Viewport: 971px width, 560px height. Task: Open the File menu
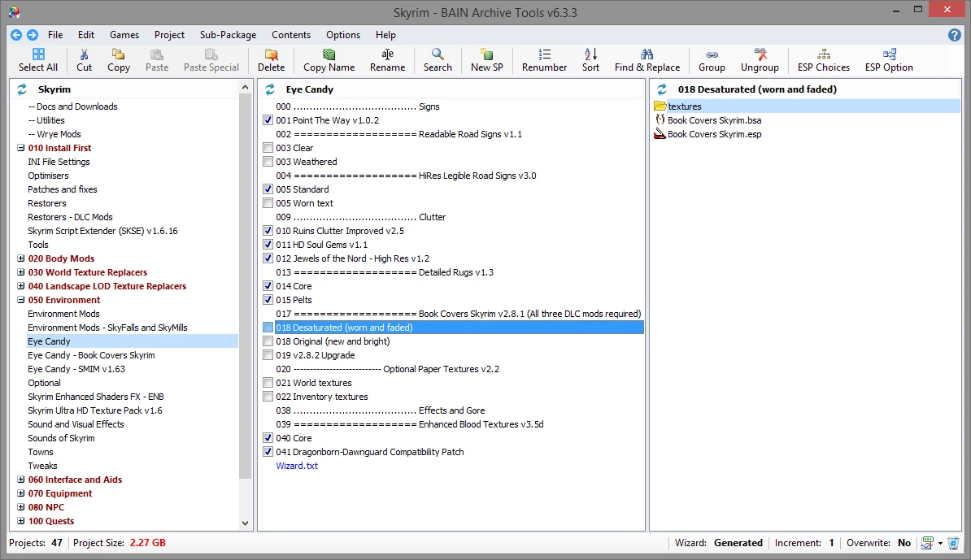click(55, 35)
